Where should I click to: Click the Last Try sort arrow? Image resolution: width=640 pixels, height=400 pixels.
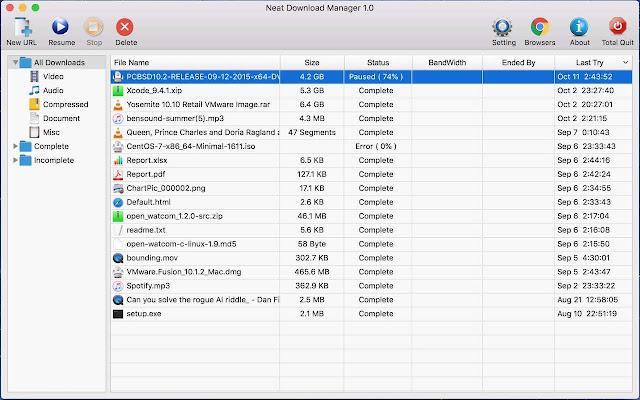click(626, 62)
